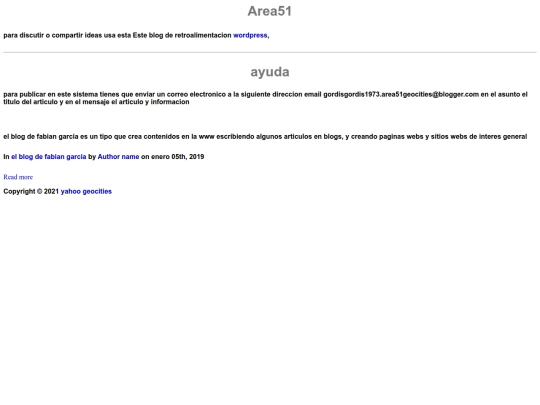Click the gordisgordis1973.area51geocities@blogger.com email address

click(x=401, y=94)
